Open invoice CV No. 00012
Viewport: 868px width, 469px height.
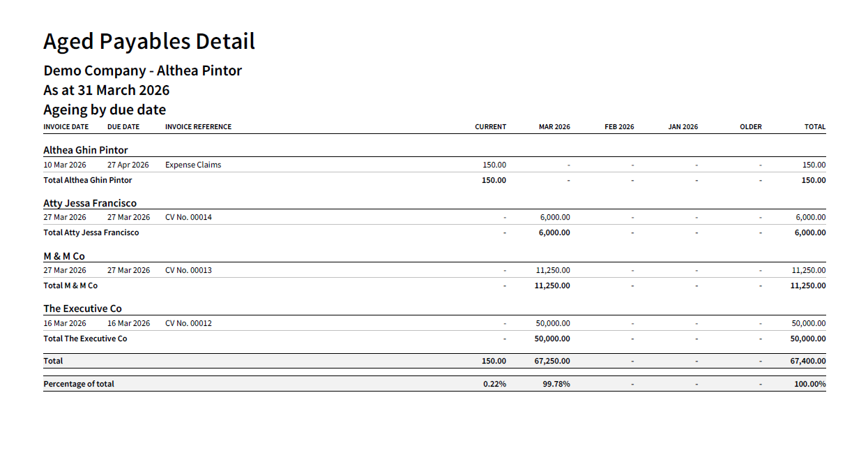pos(188,323)
